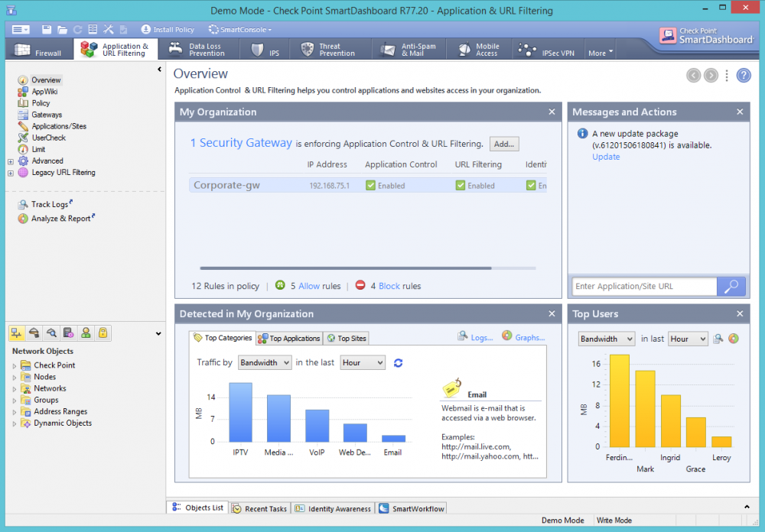
Task: Open the IPSec VPN tab
Action: tap(547, 50)
